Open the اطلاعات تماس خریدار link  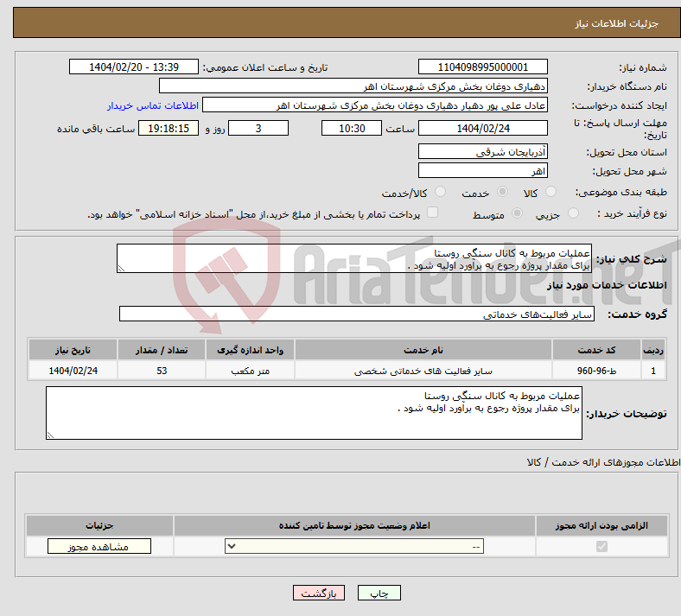[x=153, y=105]
